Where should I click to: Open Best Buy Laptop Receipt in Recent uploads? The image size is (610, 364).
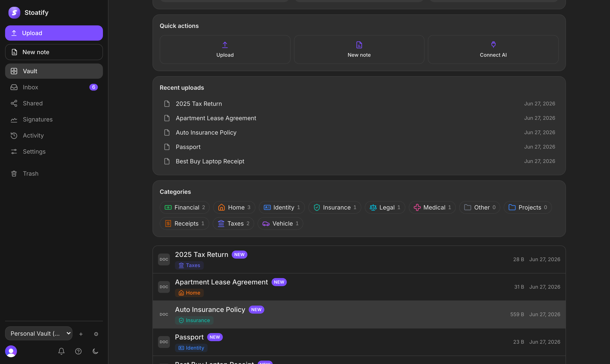click(359, 161)
